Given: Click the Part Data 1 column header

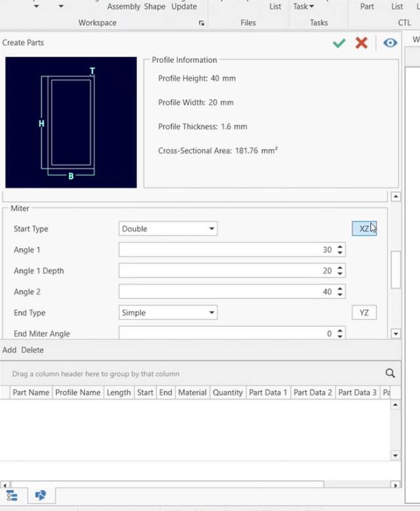Looking at the screenshot, I should click(x=268, y=392).
